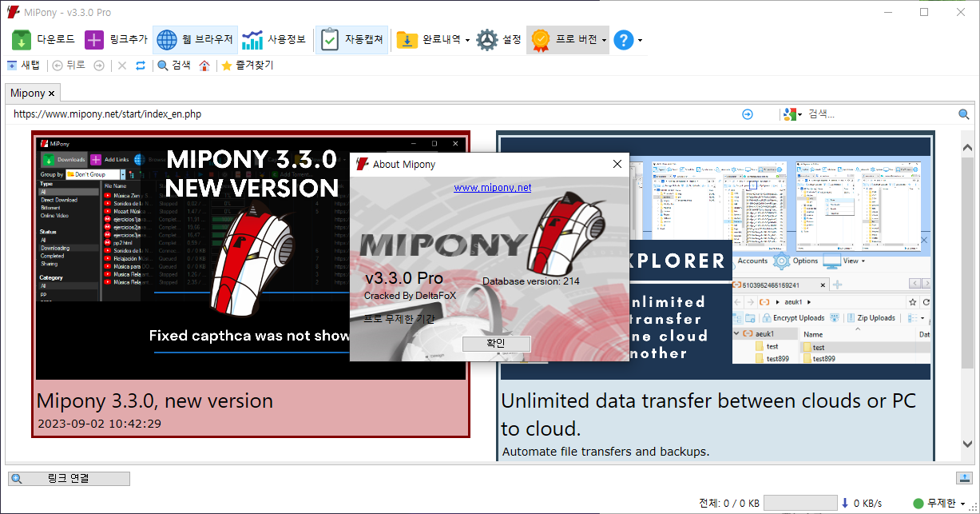
Task: Click 'Automate file transfers and backups.' text
Action: tap(605, 452)
